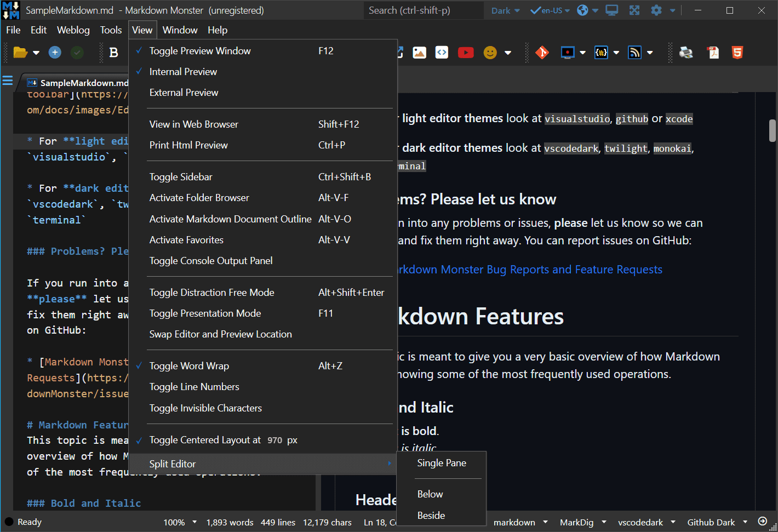The image size is (778, 532).
Task: Click the globe browser icon in title bar
Action: point(583,10)
